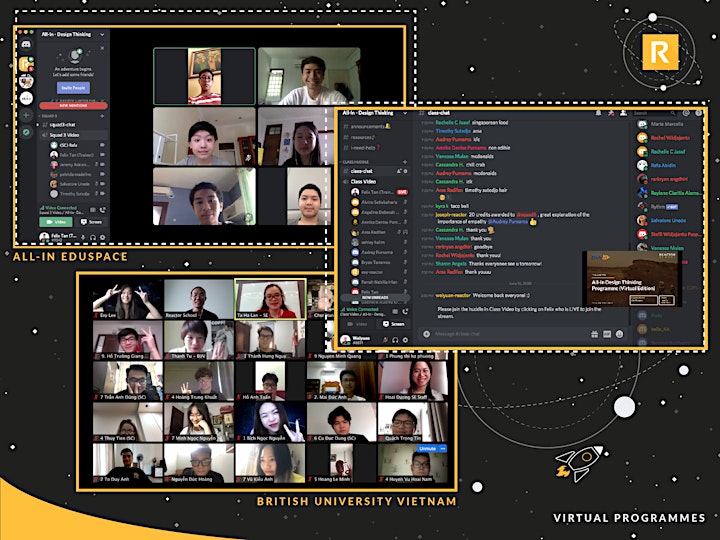Open Rachel Widjajanto in the member list
This screenshot has width=720, height=540.
click(669, 138)
